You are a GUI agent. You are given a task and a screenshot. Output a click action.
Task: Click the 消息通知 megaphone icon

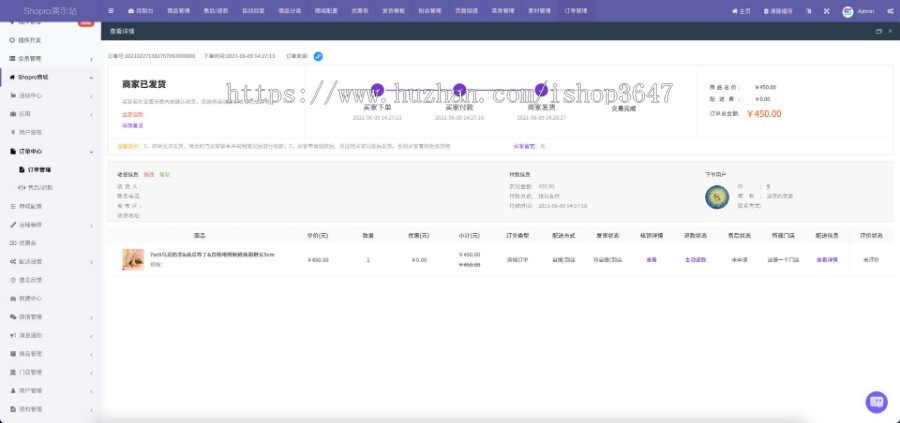(13, 335)
